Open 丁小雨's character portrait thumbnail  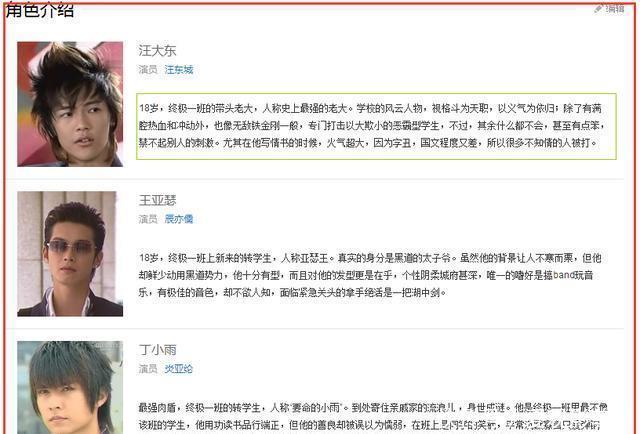click(70, 387)
